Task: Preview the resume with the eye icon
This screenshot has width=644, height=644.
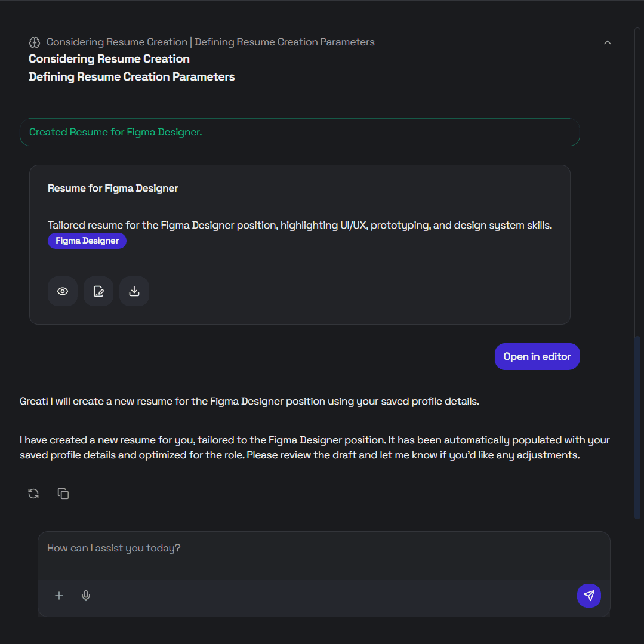Action: [63, 291]
